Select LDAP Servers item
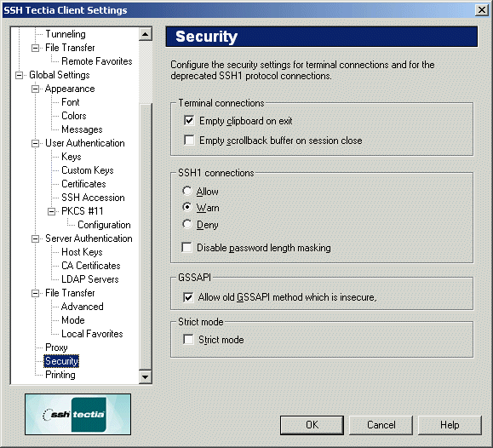Image resolution: width=493 pixels, height=448 pixels. (x=90, y=279)
